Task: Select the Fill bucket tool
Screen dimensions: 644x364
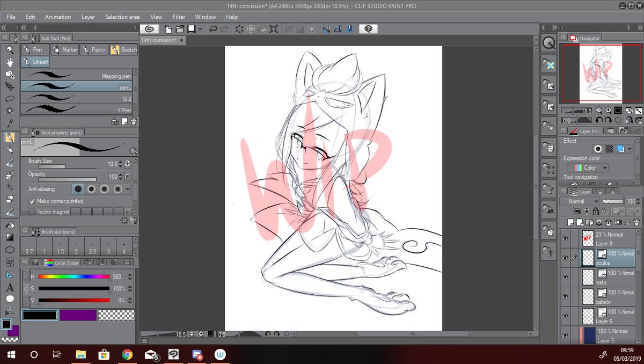Action: [10, 225]
